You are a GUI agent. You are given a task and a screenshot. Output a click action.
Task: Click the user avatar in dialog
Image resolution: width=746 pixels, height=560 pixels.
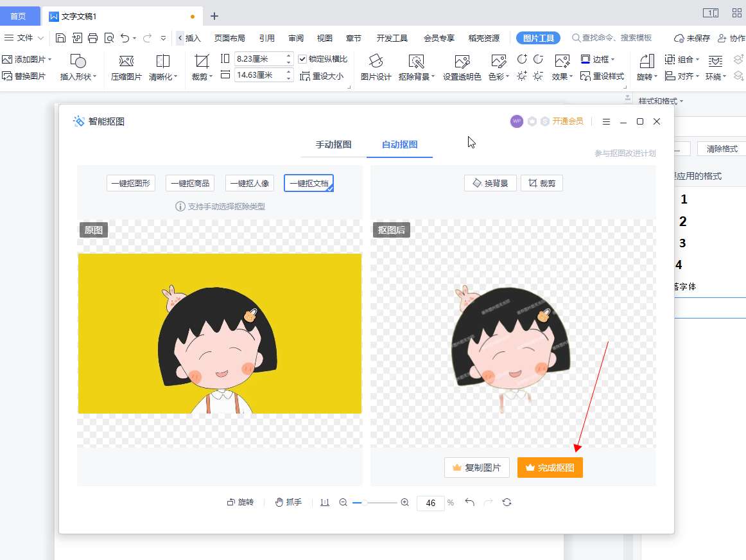(x=517, y=121)
